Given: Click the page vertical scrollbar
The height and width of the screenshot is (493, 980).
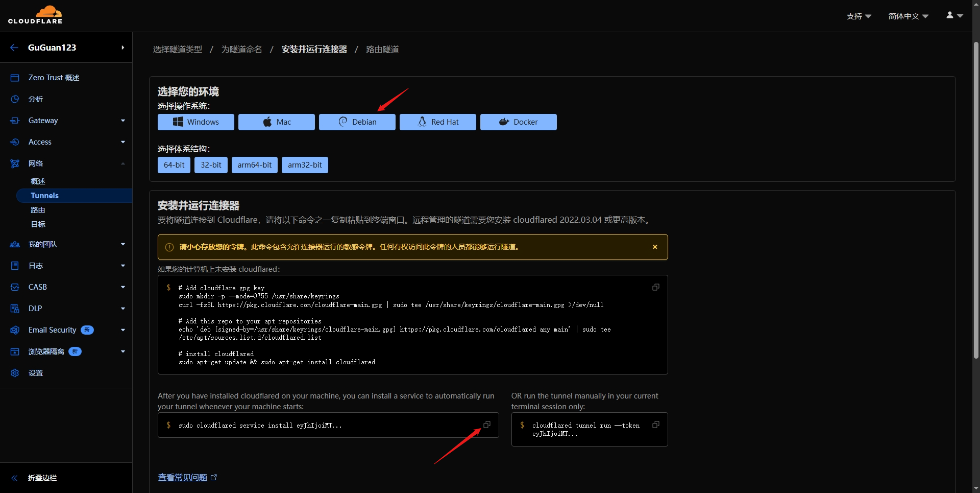Looking at the screenshot, I should [976, 200].
